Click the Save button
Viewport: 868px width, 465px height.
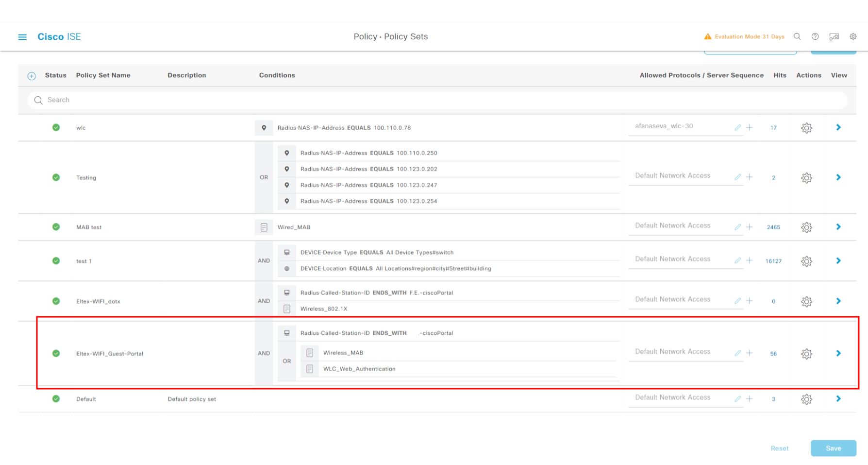pos(834,448)
